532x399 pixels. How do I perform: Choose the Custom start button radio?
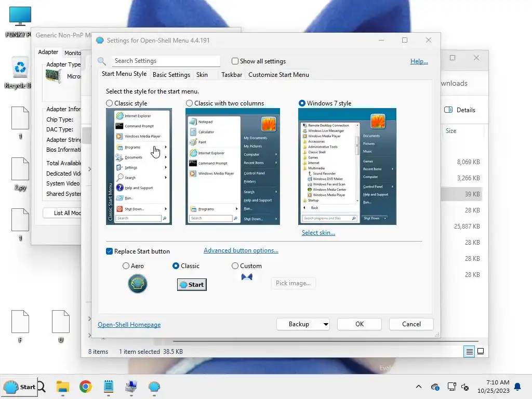(235, 265)
